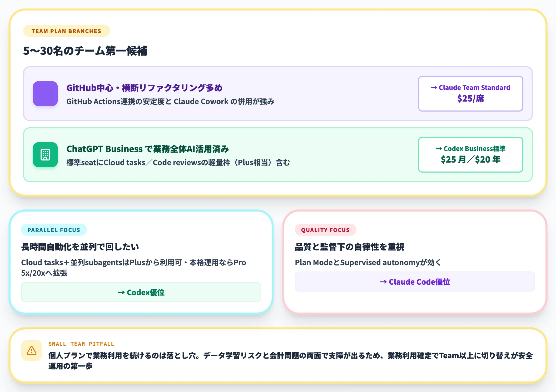Click the warning triangle icon in pitfall card
Screen dimensions: 556x392
point(32,350)
